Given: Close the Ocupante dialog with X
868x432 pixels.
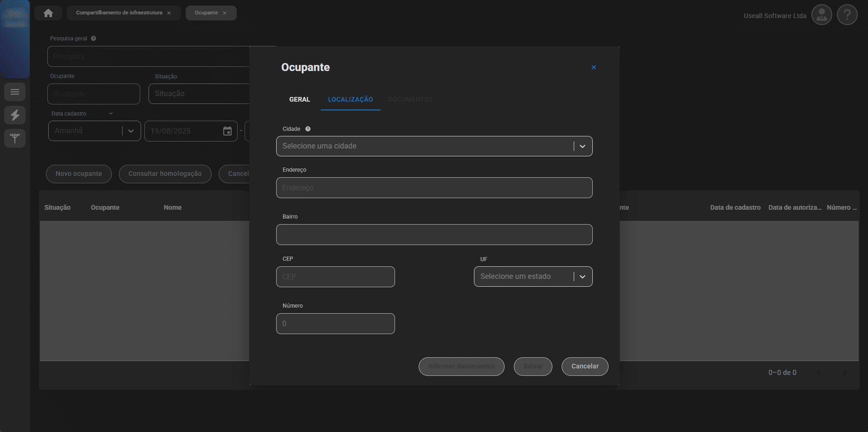Looking at the screenshot, I should [593, 67].
